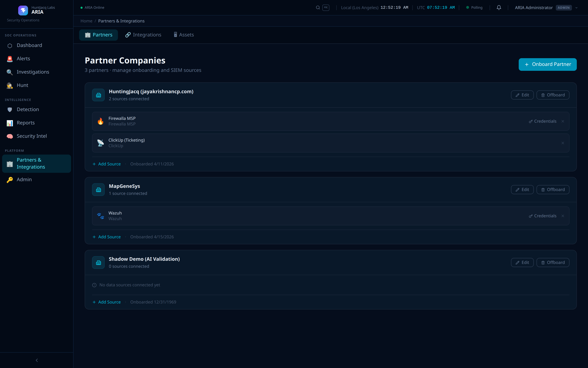
Task: Remove the ClickUp (Ticketing) source
Action: [563, 143]
